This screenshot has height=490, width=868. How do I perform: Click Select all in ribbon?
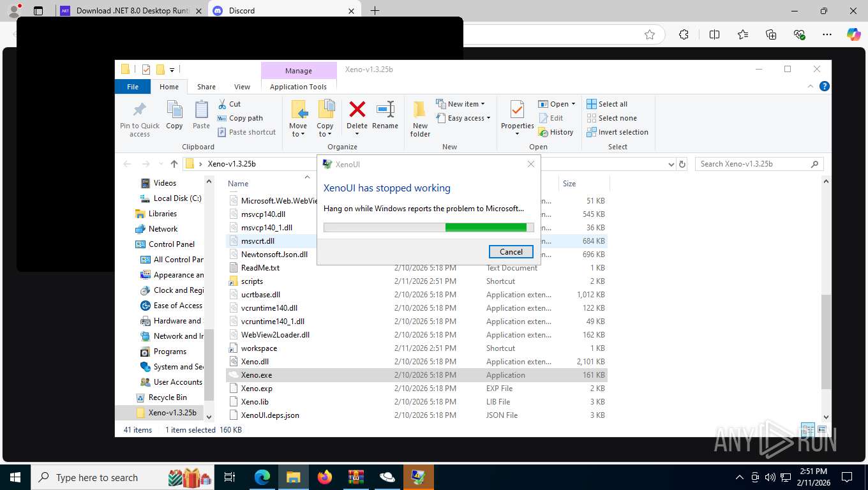click(x=607, y=104)
